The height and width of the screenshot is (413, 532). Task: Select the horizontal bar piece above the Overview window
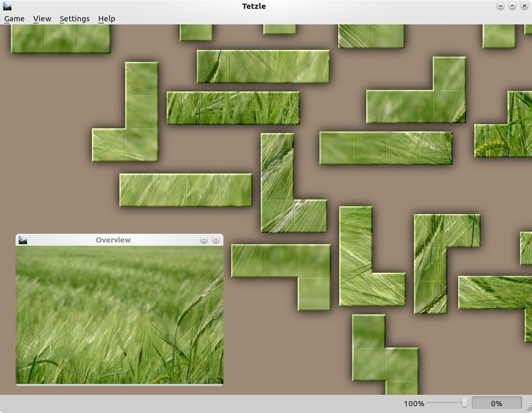[x=186, y=190]
